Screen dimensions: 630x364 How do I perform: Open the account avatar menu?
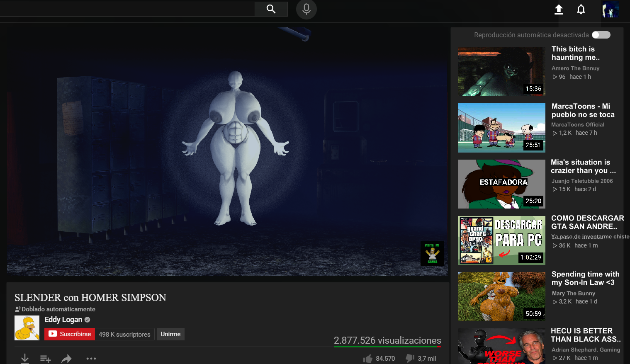[611, 9]
